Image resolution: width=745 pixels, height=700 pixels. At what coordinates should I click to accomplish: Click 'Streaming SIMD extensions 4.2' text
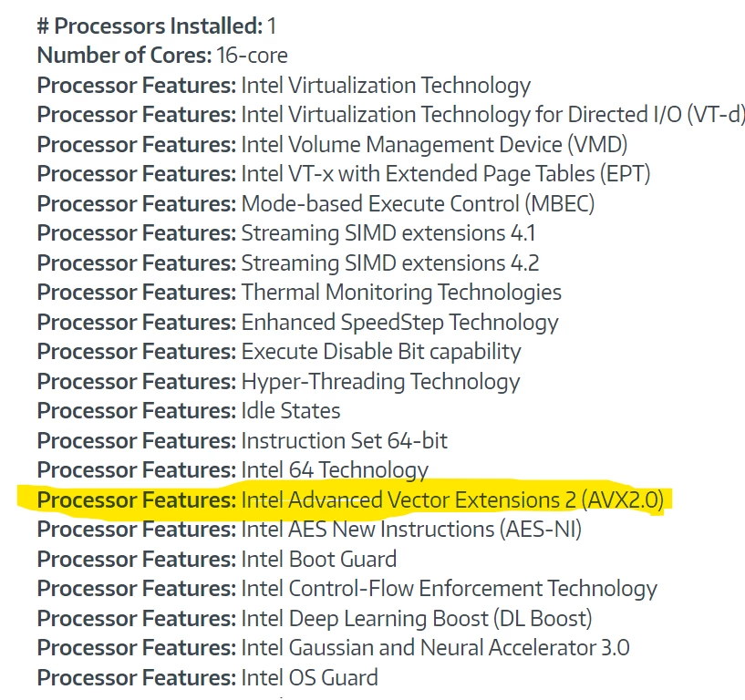pos(390,263)
